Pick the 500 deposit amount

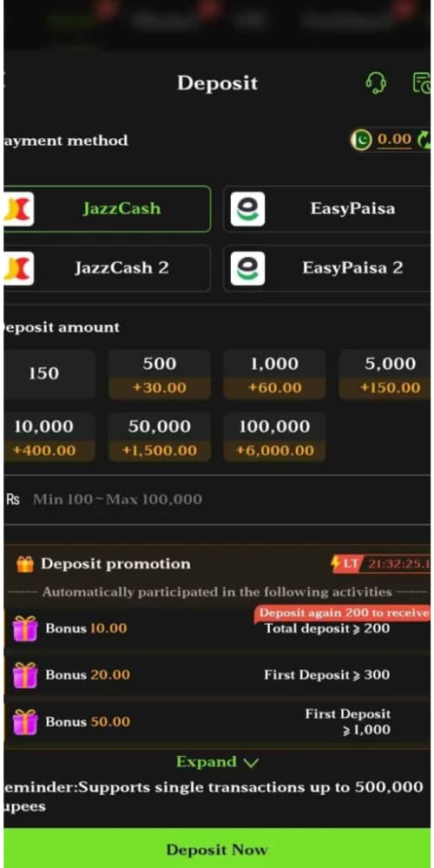tap(160, 375)
